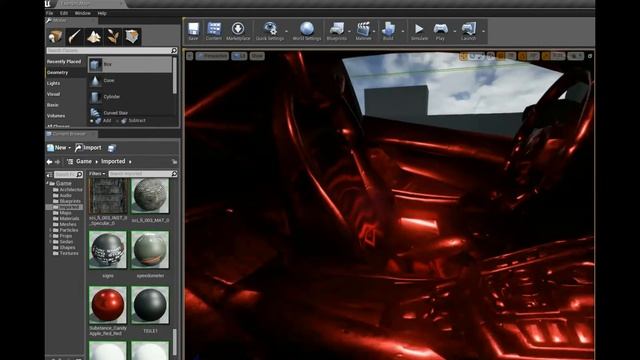Open the Build options dropdown arrow

pos(402,31)
